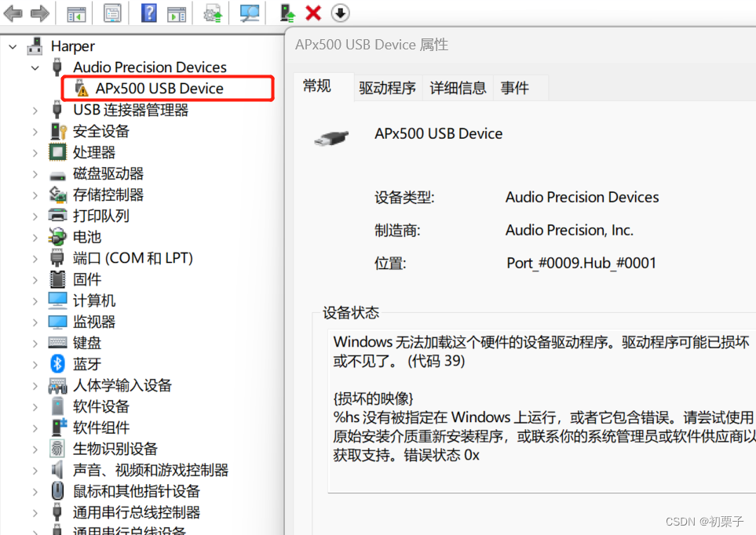The height and width of the screenshot is (535, 756).
Task: Click the 磁盘驱动器 drive icon
Action: point(57,176)
